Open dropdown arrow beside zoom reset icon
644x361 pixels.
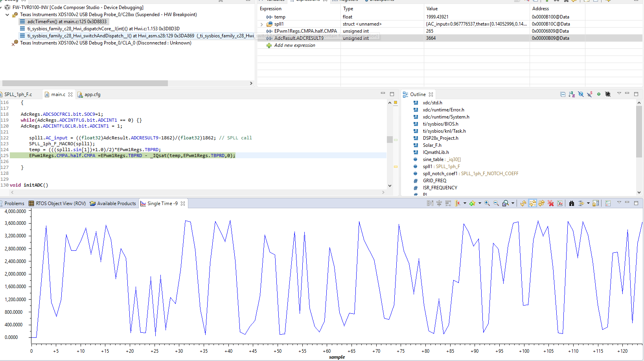pyautogui.click(x=513, y=204)
